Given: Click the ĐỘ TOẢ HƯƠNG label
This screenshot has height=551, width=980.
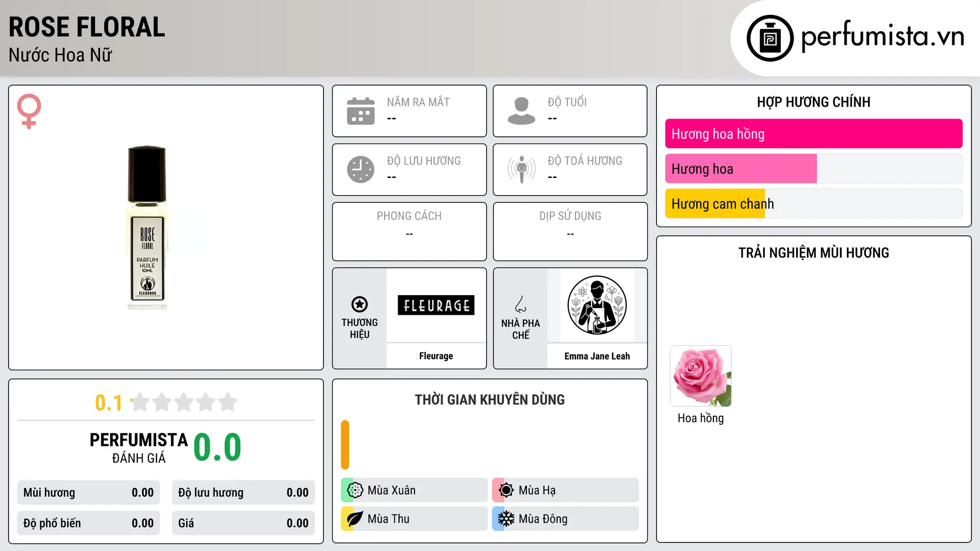Looking at the screenshot, I should click(585, 161).
